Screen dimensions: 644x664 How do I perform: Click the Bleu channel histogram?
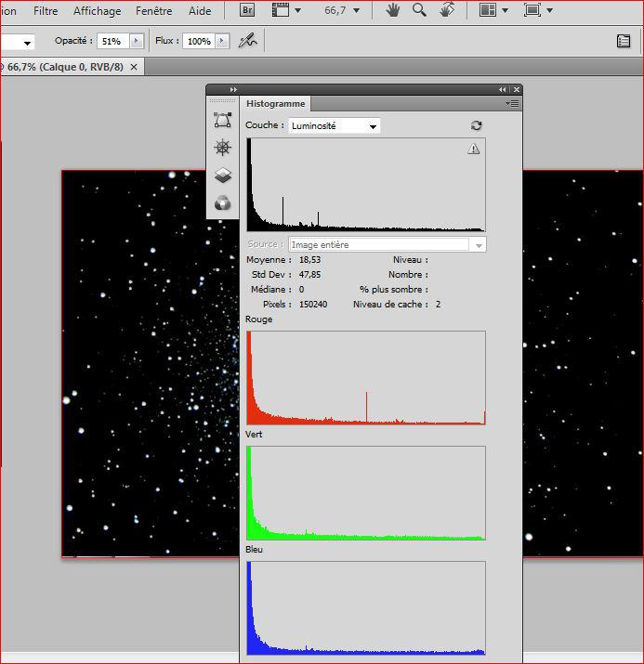pyautogui.click(x=366, y=608)
